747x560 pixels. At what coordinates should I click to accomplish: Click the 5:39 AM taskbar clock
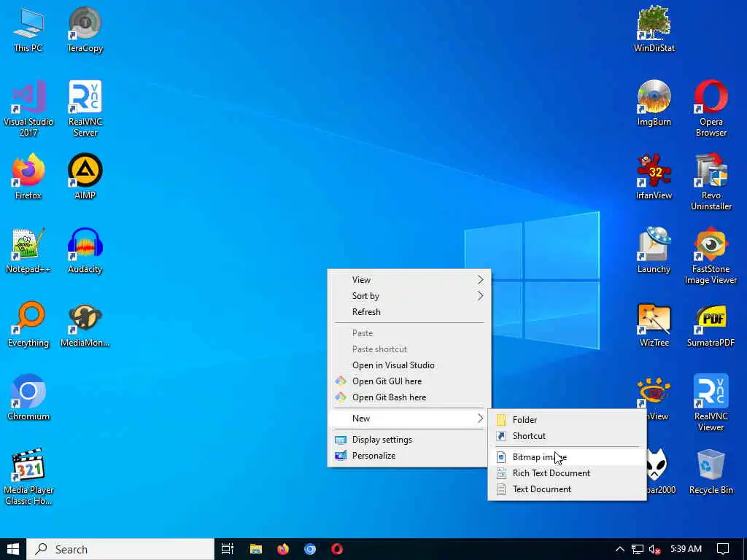pos(686,549)
